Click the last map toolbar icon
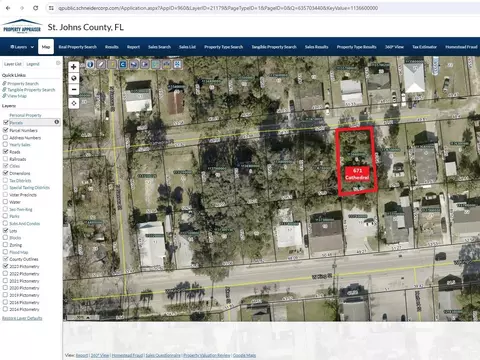This screenshot has height=360, width=480. [178, 64]
